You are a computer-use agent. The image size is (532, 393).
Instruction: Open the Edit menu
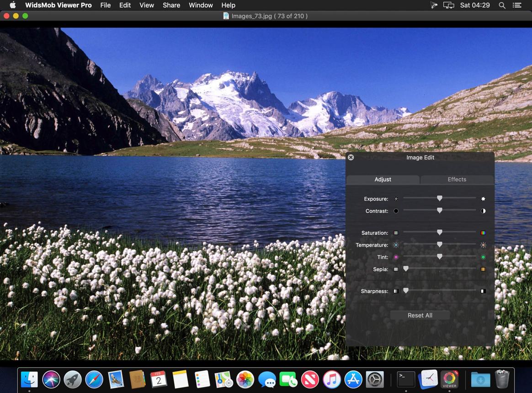coord(125,5)
